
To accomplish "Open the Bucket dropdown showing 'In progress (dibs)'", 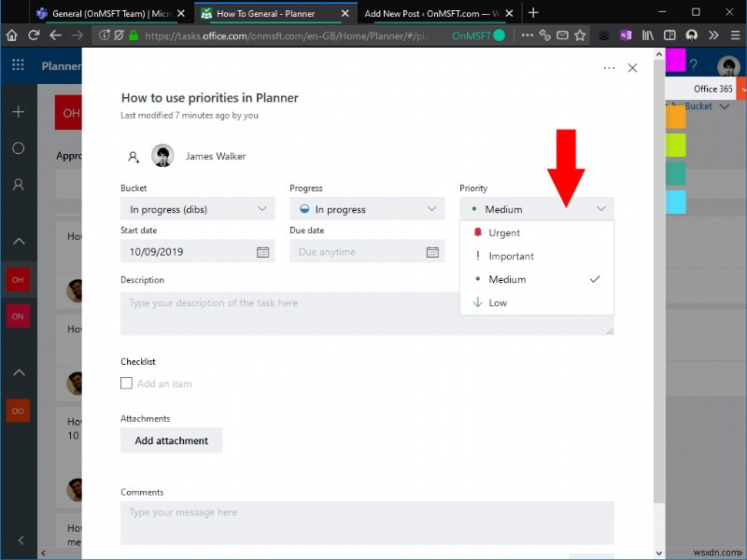I will (x=196, y=208).
